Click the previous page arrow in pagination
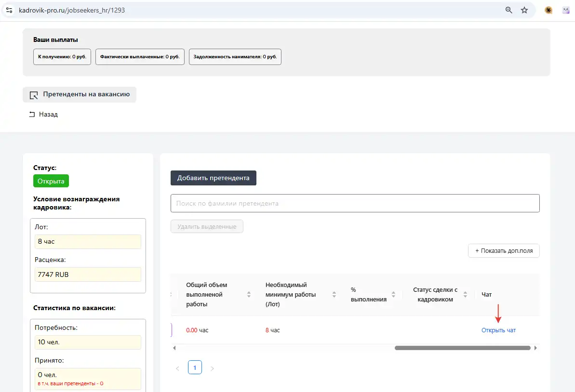Screen dimensions: 575x392 (x=177, y=368)
